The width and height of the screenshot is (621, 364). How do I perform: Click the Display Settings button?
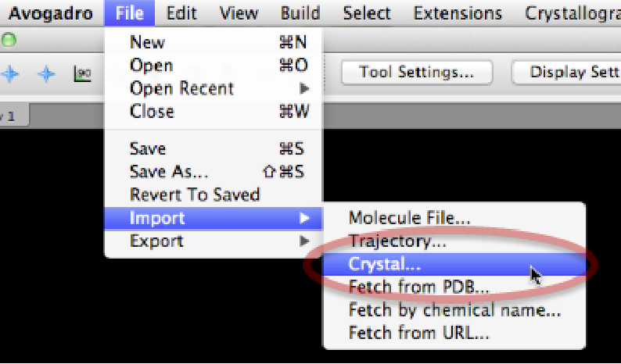coord(568,73)
